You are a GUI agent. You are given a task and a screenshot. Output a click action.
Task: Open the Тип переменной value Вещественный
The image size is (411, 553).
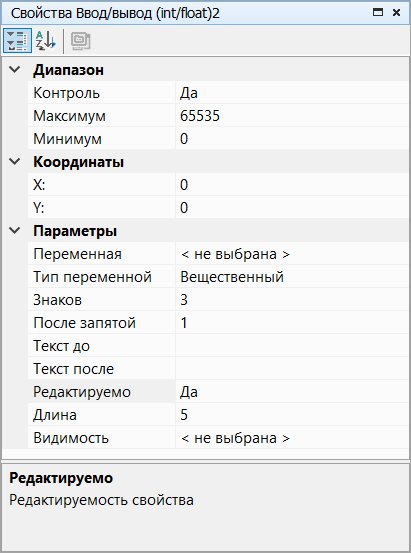[292, 277]
